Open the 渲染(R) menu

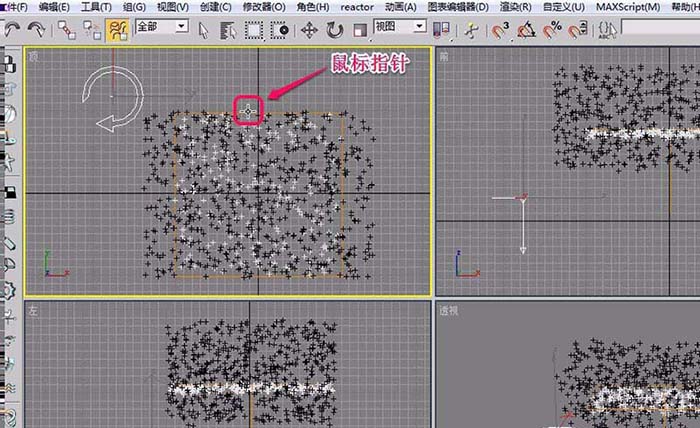coord(516,7)
